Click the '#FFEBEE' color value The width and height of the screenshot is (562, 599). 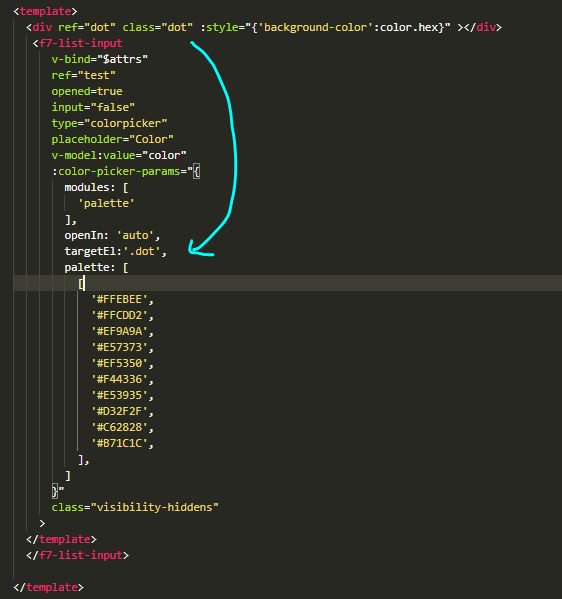click(x=119, y=299)
